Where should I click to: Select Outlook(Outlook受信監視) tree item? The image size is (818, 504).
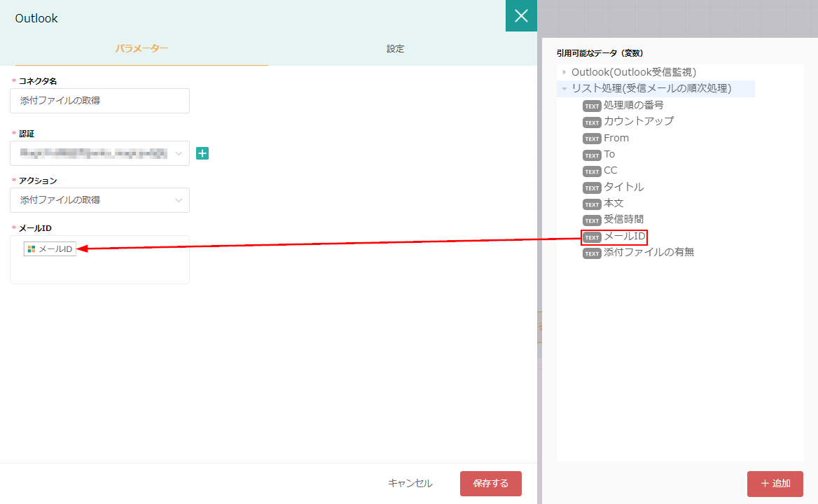pos(634,72)
